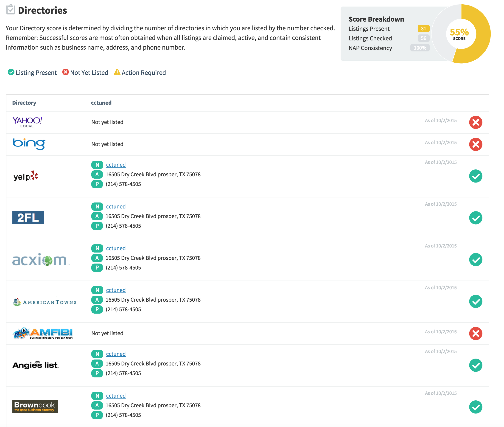Click the Brownbook directory logo
The width and height of the screenshot is (504, 427).
tap(35, 407)
